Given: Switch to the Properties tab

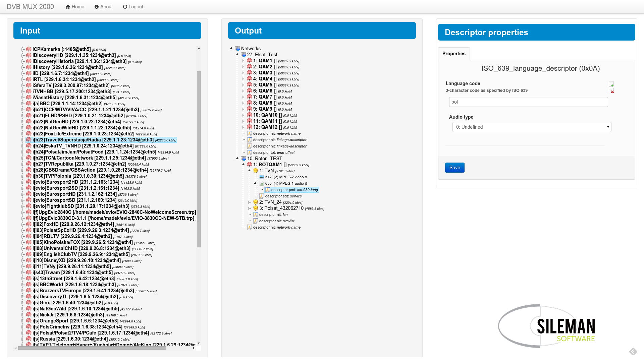Looking at the screenshot, I should coord(454,54).
